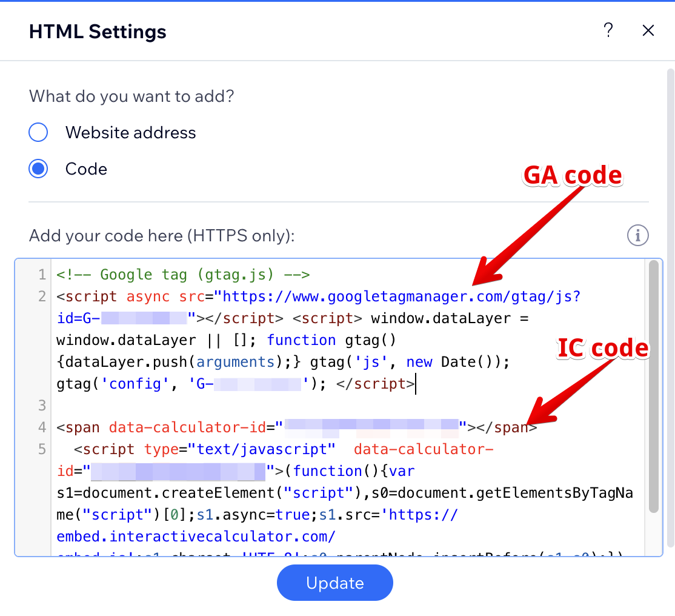Click line number 5 in the gutter

click(x=42, y=449)
